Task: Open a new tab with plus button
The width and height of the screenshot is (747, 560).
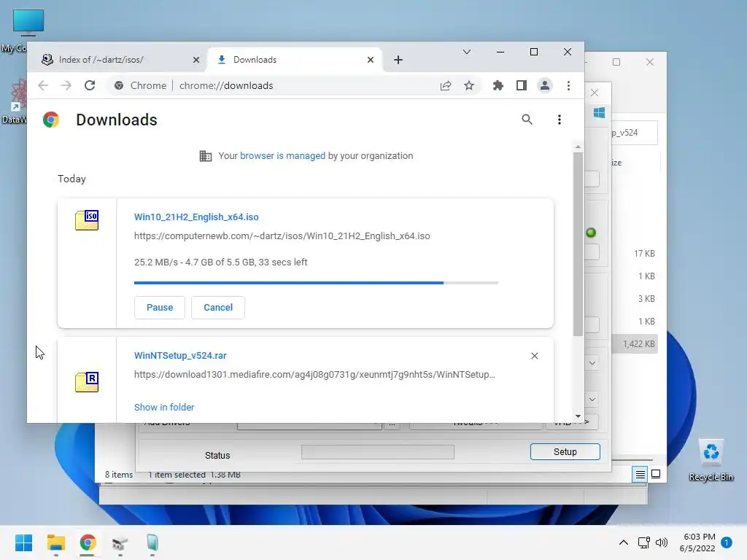Action: click(x=398, y=60)
